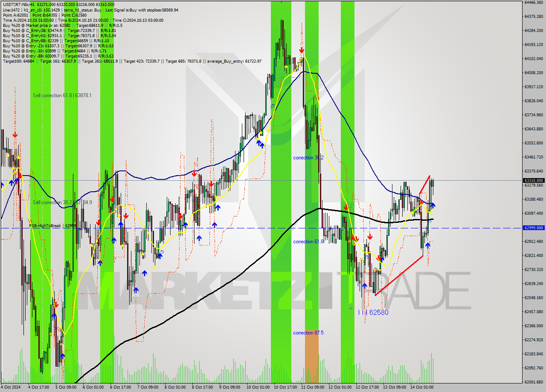
Task: Click the blue 'correction 87.5' label
Action: pos(308,333)
